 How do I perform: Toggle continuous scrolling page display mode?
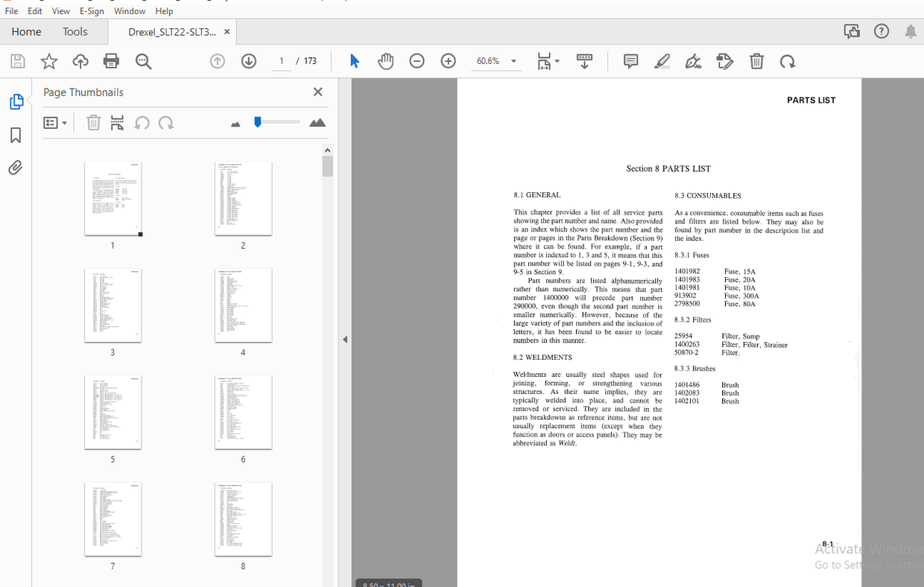[x=584, y=61]
